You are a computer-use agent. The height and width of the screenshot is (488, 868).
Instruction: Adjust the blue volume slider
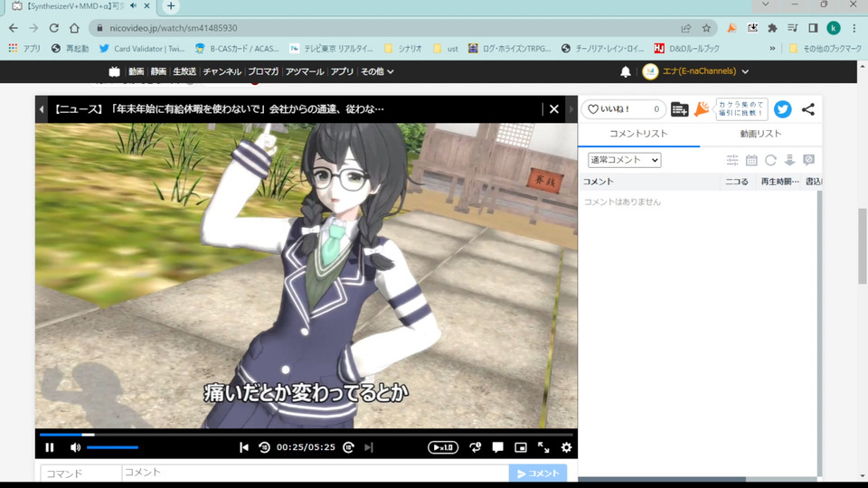pos(112,447)
